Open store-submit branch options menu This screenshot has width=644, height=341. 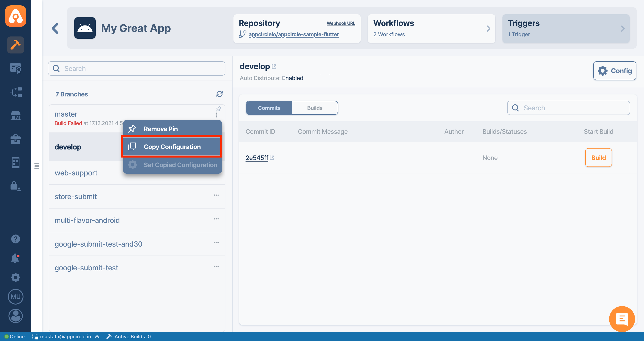(x=216, y=195)
